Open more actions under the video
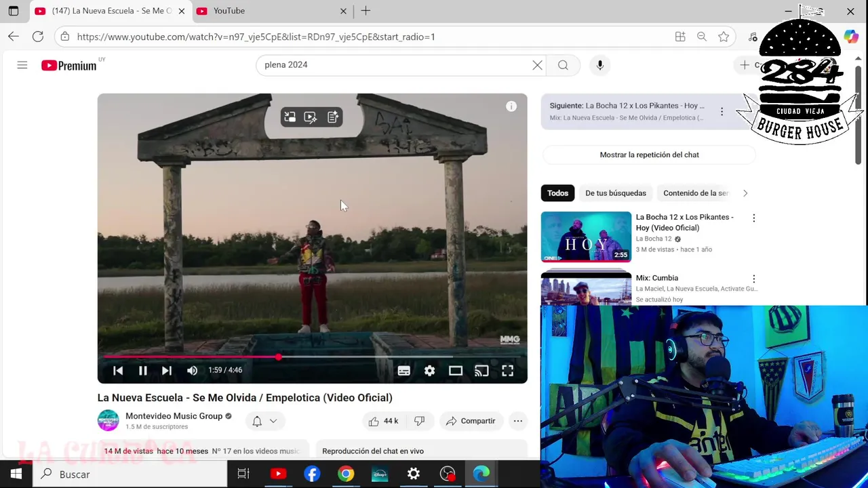Screen dimensions: 868x488 point(517,421)
